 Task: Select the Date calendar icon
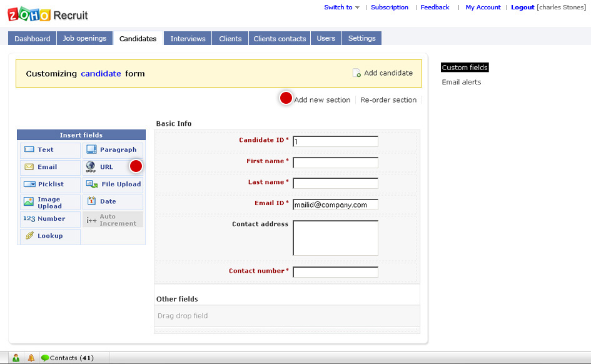91,201
